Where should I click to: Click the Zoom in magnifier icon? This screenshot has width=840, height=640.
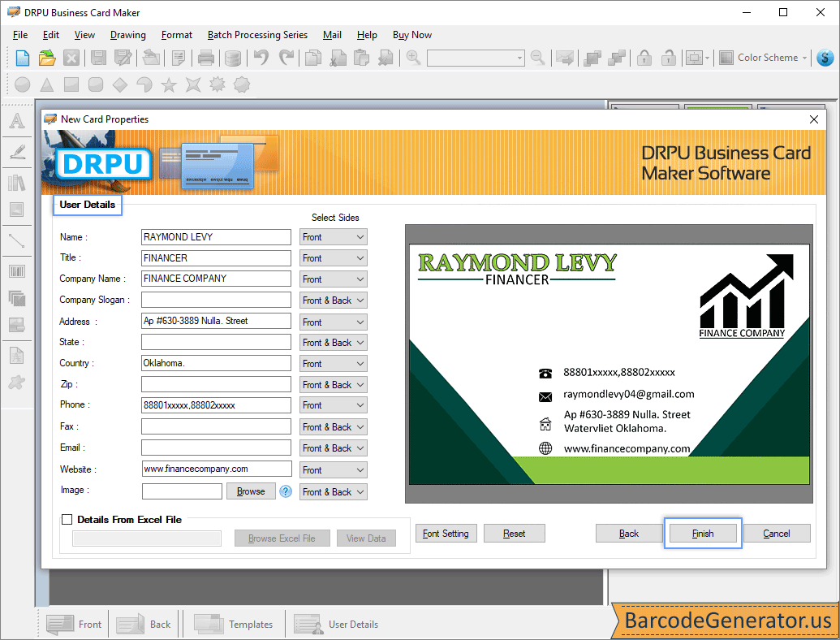point(413,58)
